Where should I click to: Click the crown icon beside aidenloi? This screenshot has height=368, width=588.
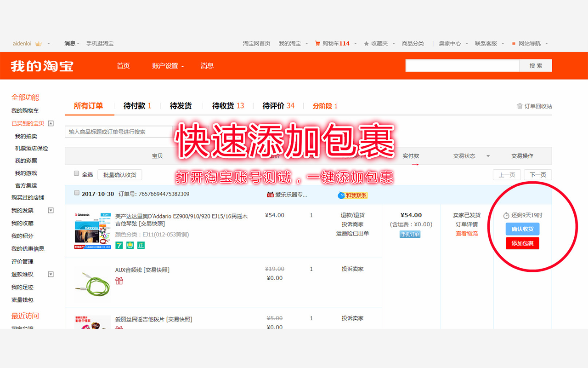tap(39, 44)
